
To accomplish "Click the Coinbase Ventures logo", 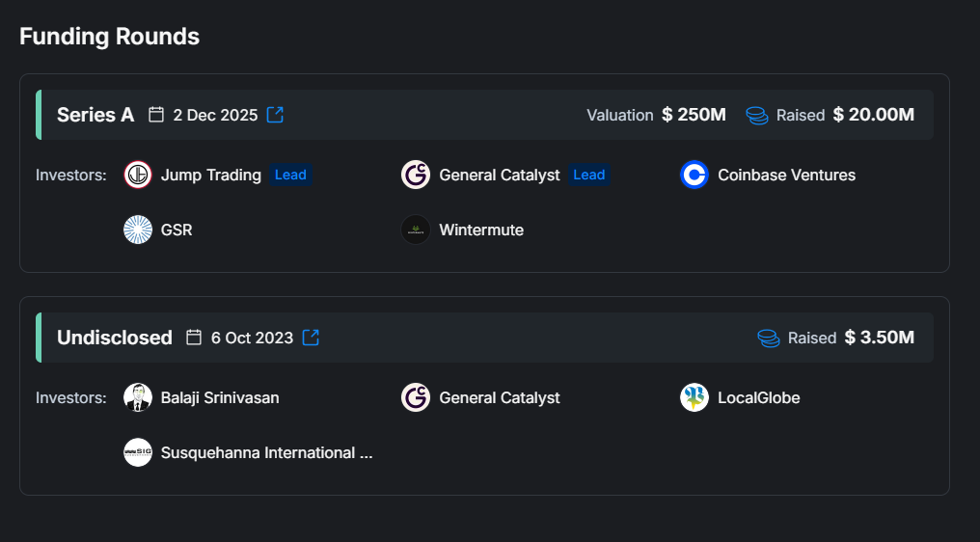I will (x=694, y=175).
